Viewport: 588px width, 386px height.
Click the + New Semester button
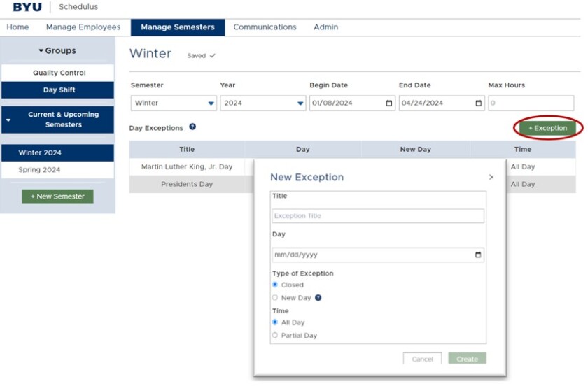[x=57, y=196]
